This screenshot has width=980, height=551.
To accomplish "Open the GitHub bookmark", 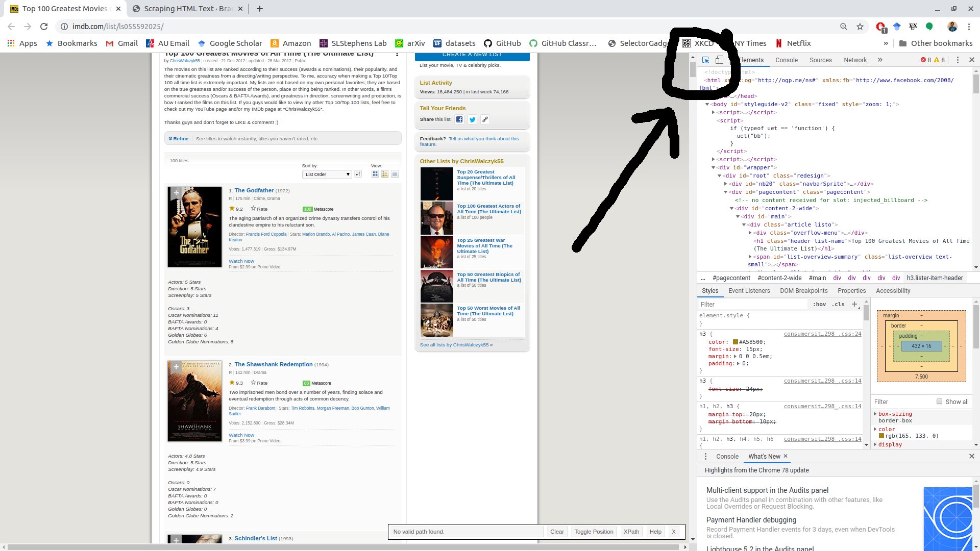I will 502,43.
